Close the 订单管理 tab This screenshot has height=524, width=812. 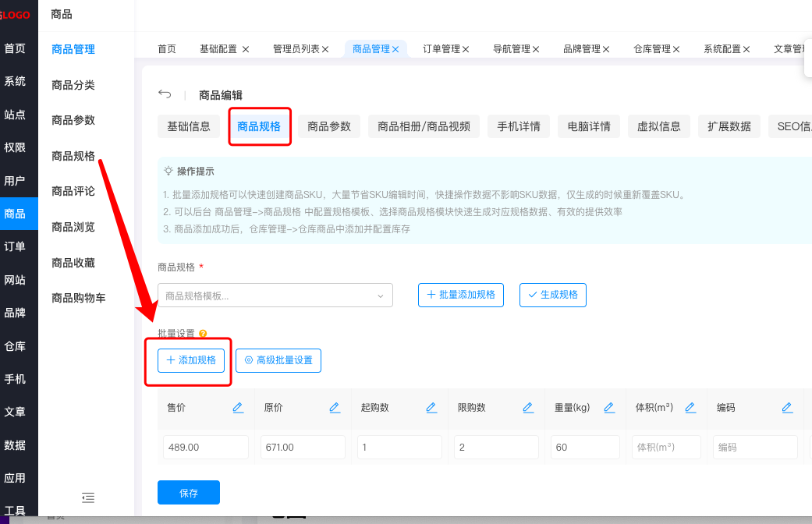coord(466,49)
